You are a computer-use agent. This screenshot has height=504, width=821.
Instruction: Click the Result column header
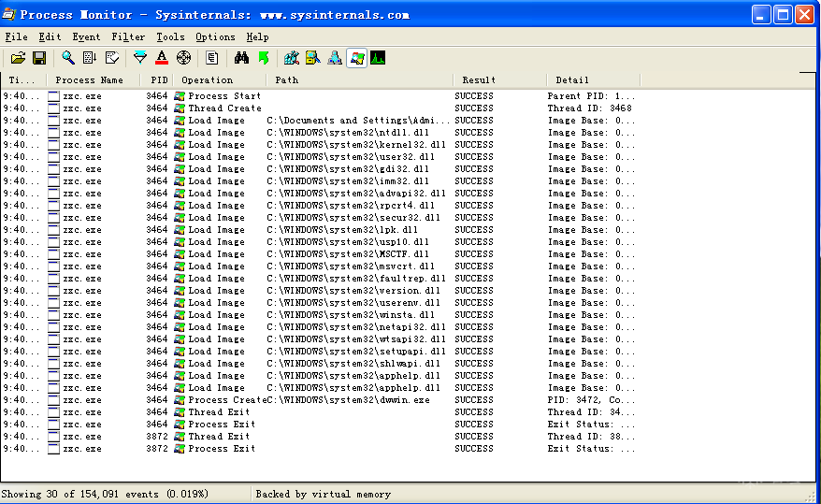click(500, 80)
